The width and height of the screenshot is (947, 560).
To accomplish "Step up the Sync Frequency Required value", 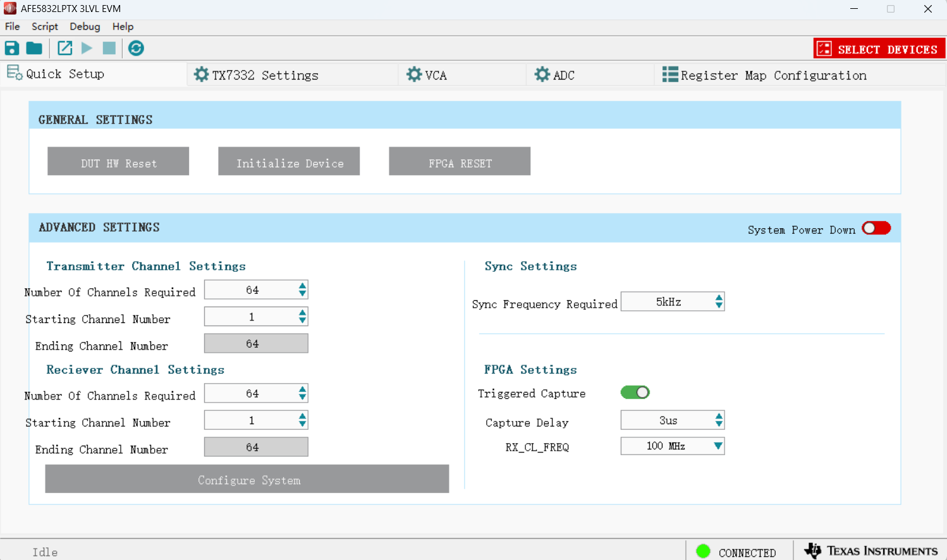I will click(719, 298).
